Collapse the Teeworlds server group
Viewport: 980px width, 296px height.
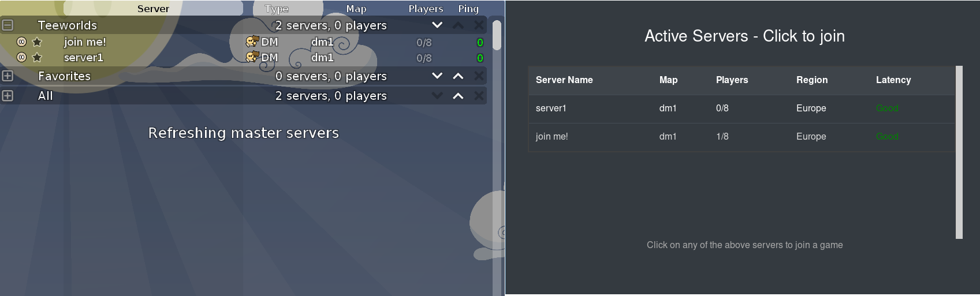point(8,25)
